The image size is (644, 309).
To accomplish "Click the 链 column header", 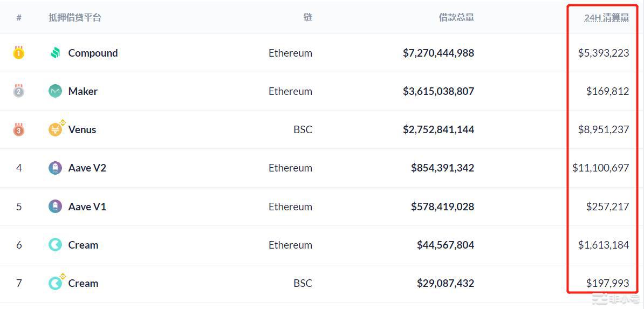I will click(x=308, y=17).
